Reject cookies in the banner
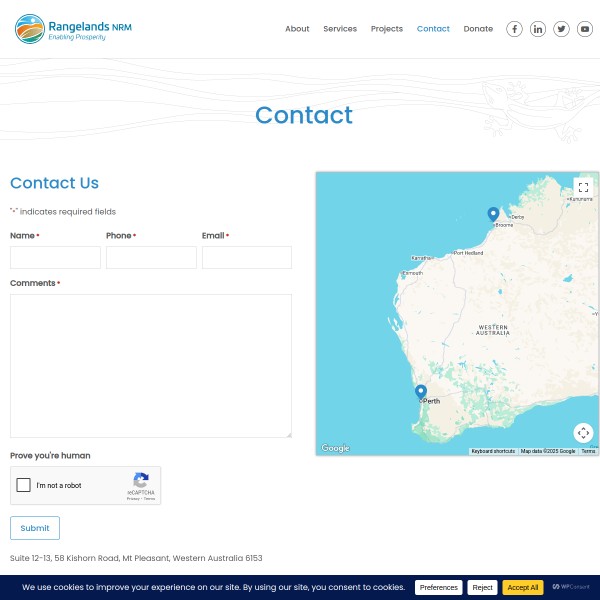 482,588
